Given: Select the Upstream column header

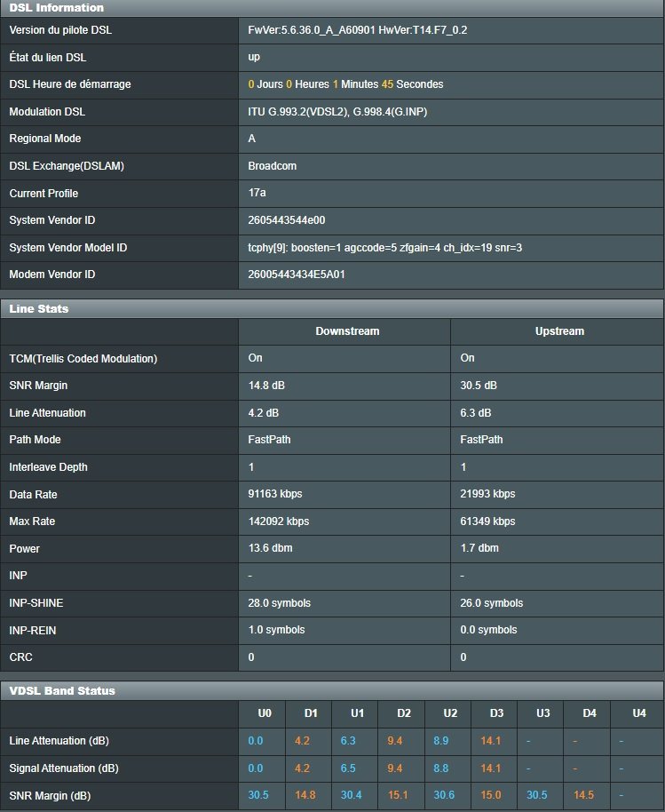Looking at the screenshot, I should (x=559, y=331).
